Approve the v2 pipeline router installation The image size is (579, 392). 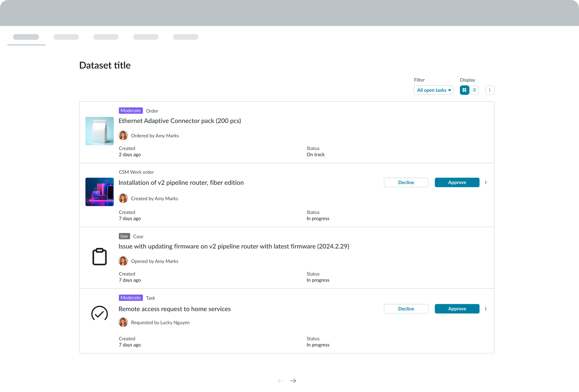tap(457, 182)
